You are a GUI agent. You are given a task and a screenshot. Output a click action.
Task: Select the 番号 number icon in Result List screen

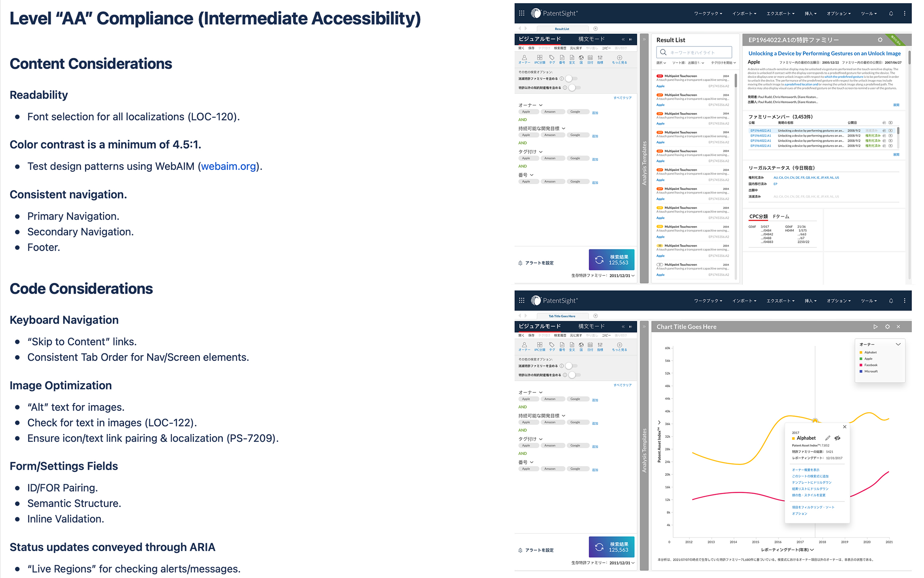coord(562,59)
